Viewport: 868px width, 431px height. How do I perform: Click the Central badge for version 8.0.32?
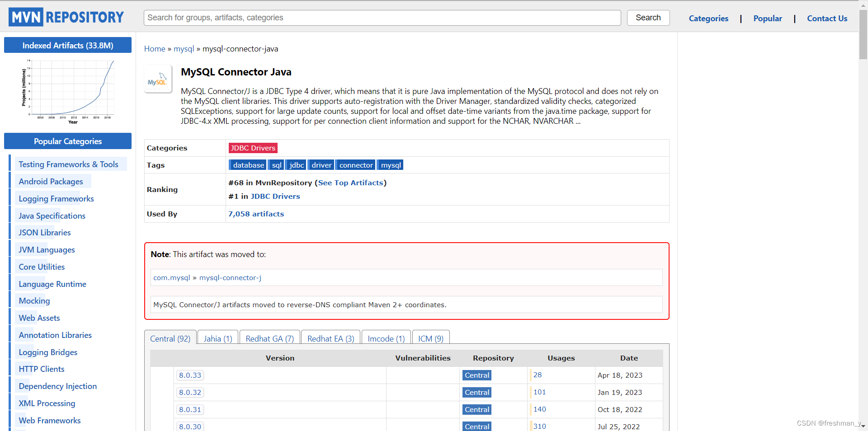coord(477,392)
